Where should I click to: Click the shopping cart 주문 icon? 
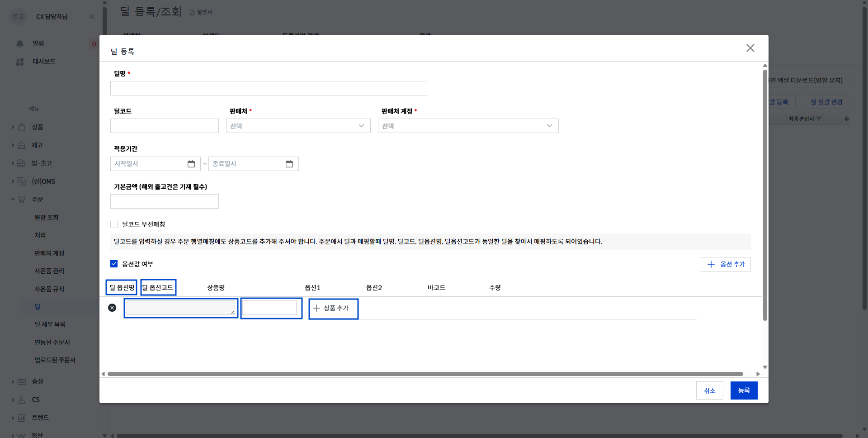(21, 200)
